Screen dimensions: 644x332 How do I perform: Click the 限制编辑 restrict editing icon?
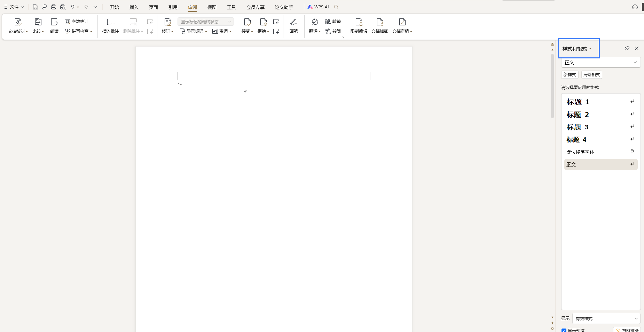pyautogui.click(x=359, y=22)
